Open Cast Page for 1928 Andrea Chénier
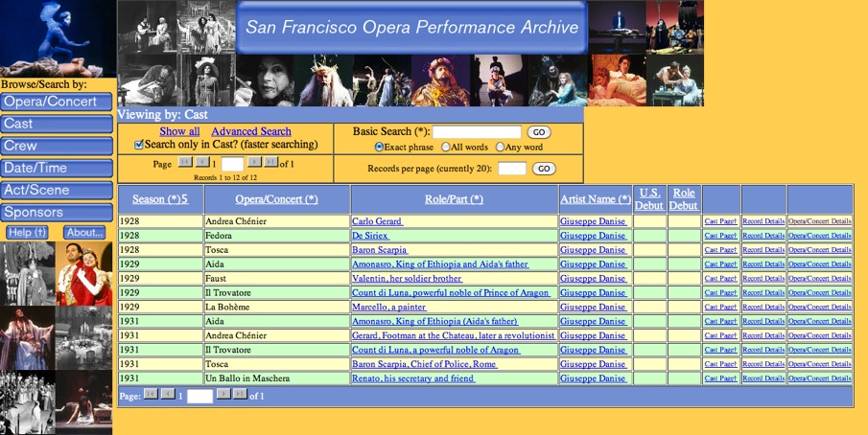Viewport: 868px width, 435px height. [x=720, y=221]
